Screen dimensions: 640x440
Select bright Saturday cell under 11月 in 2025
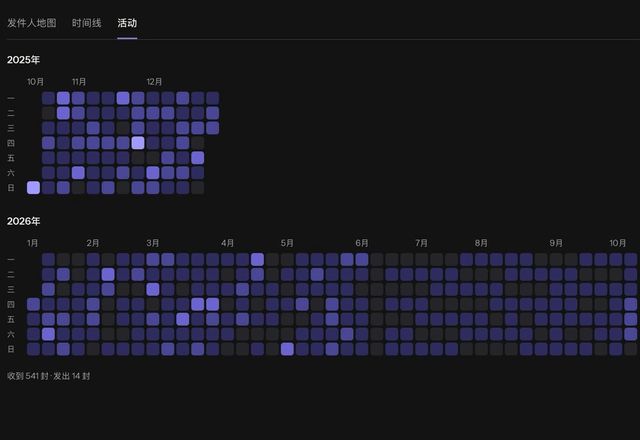tap(78, 173)
